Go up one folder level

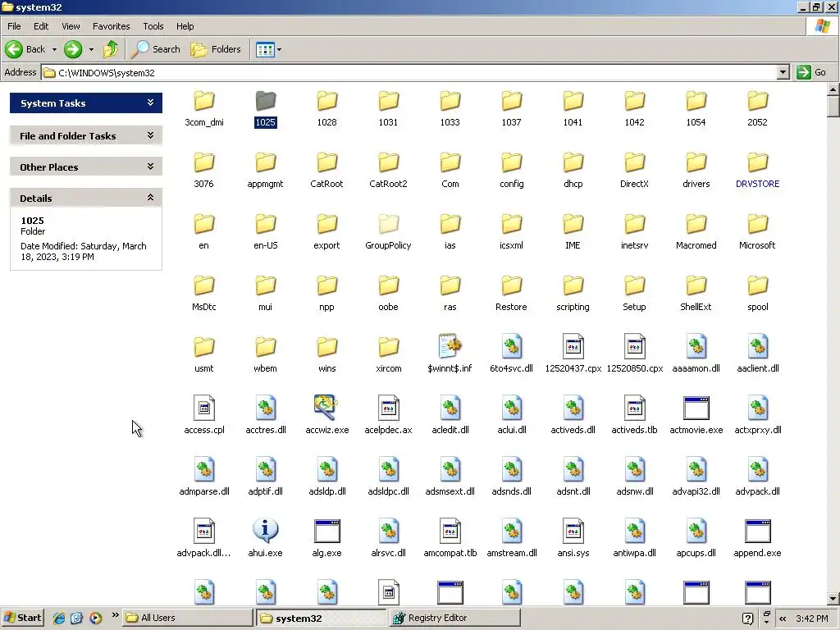click(x=111, y=49)
